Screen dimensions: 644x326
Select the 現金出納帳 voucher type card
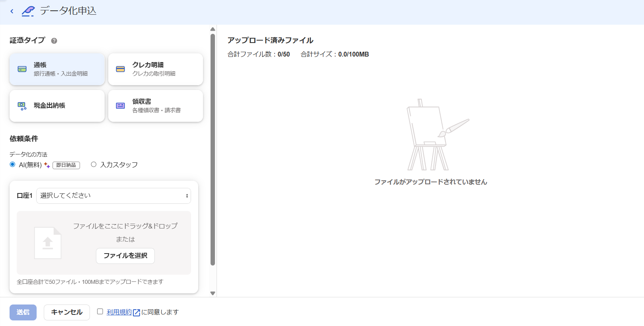[57, 106]
